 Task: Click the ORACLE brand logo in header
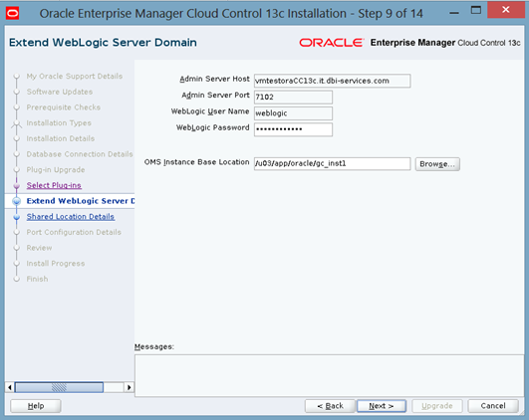(x=332, y=43)
